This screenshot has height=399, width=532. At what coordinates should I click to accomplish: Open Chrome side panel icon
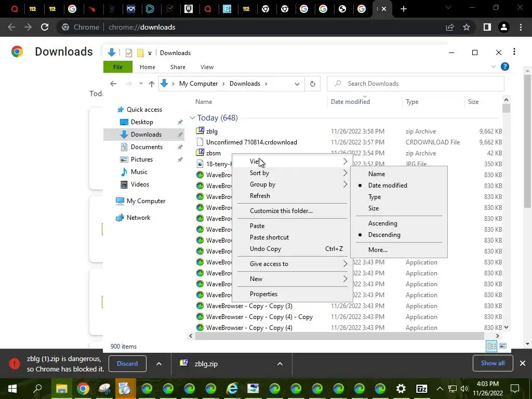pyautogui.click(x=487, y=27)
